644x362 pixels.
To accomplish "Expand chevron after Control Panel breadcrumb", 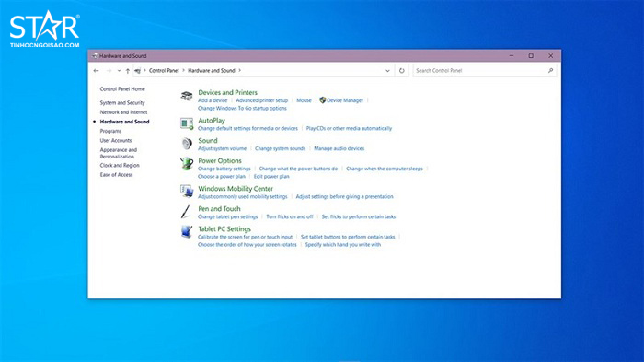I will point(183,71).
